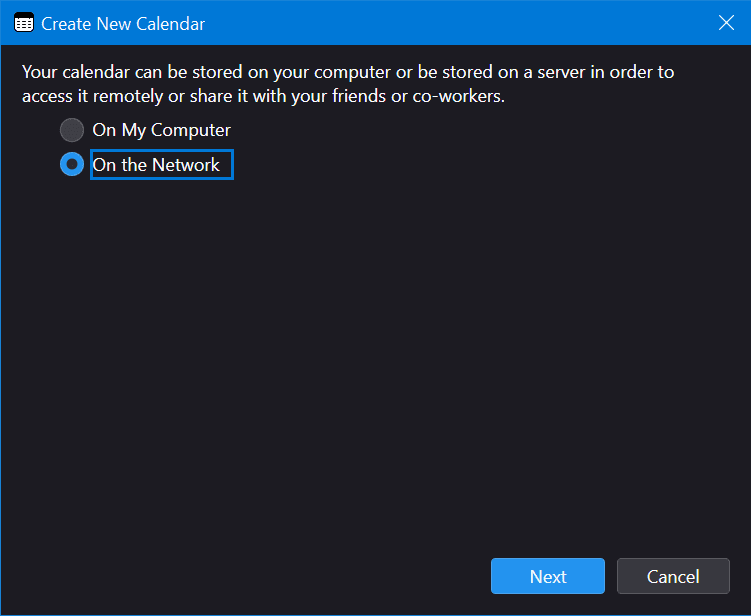
Task: Cancel the calendar creation
Action: (673, 576)
